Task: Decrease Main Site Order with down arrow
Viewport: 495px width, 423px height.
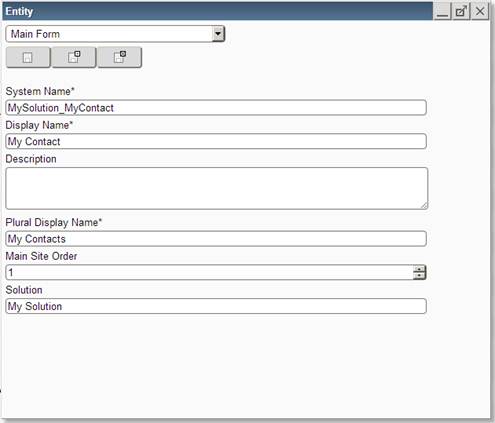Action: tap(419, 276)
